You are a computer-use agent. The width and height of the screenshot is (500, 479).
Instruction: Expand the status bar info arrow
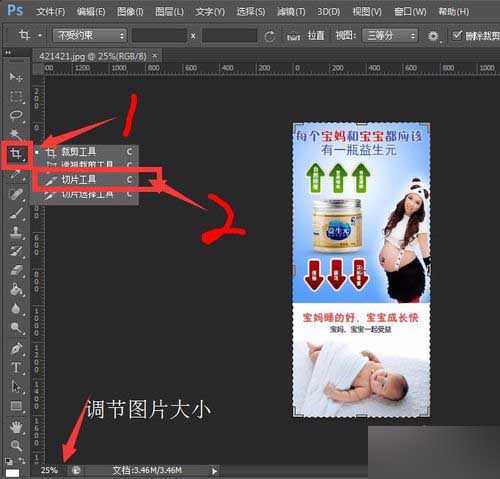(214, 471)
